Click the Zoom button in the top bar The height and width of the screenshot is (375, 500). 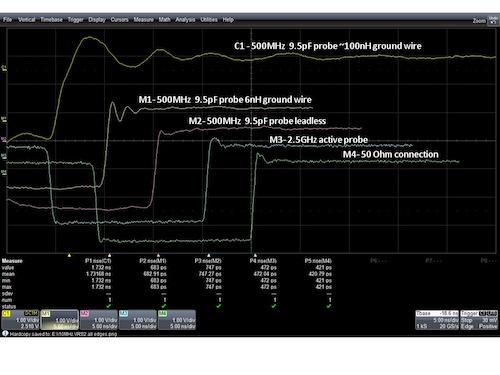479,21
